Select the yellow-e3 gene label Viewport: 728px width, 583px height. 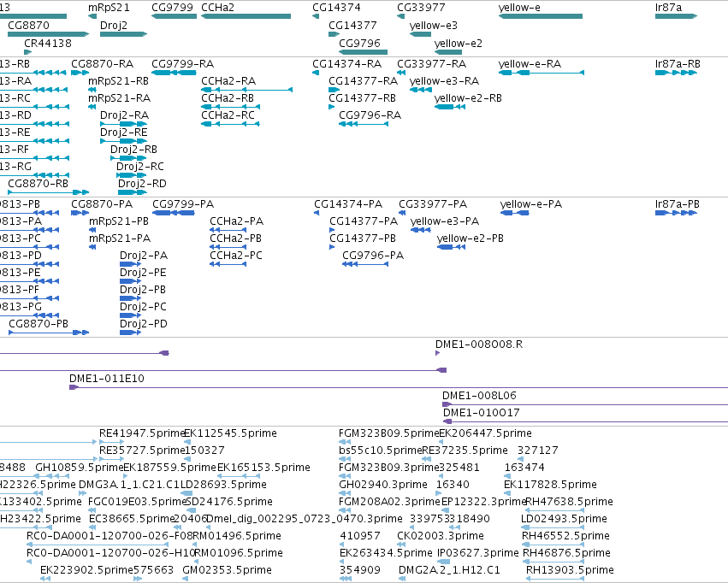point(433,26)
